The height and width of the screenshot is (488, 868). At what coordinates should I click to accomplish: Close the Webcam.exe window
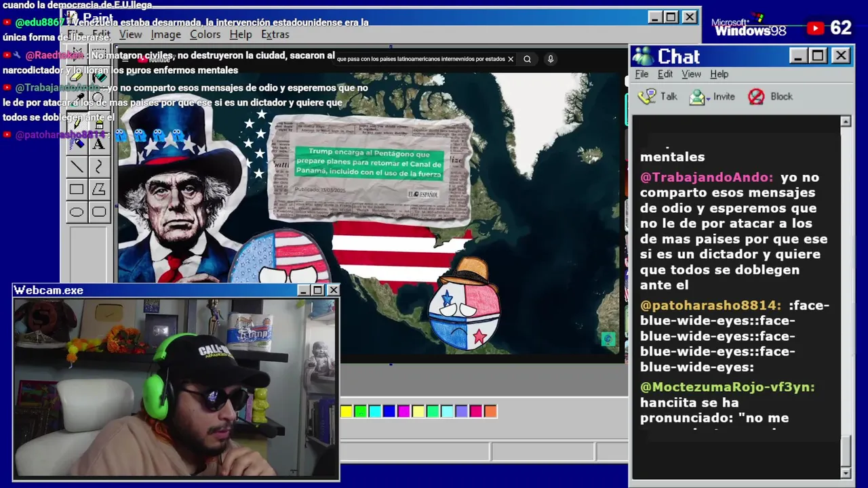(333, 290)
